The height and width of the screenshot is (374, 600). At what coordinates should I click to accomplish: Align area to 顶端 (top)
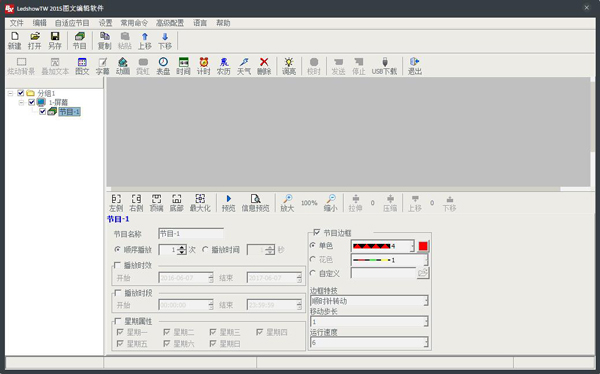click(x=156, y=203)
